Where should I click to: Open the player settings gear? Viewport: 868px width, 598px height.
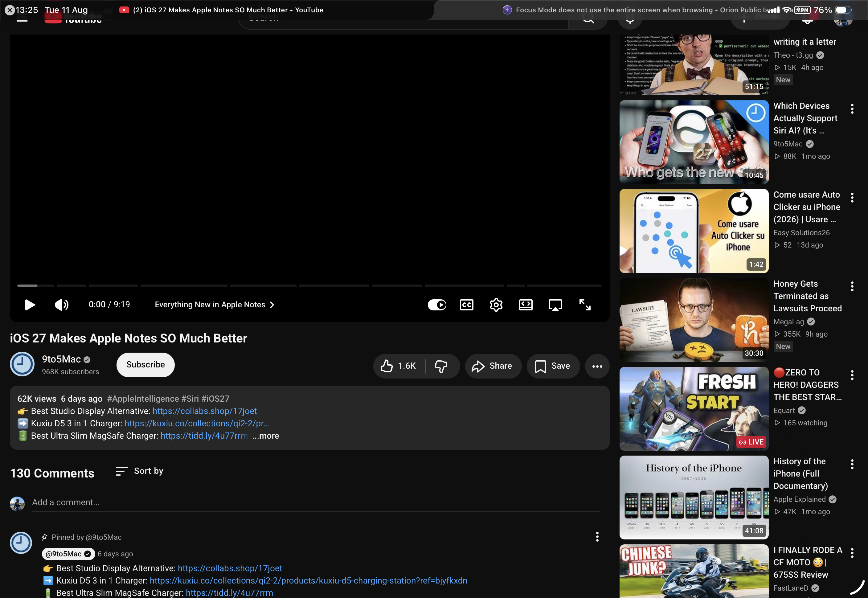(496, 305)
